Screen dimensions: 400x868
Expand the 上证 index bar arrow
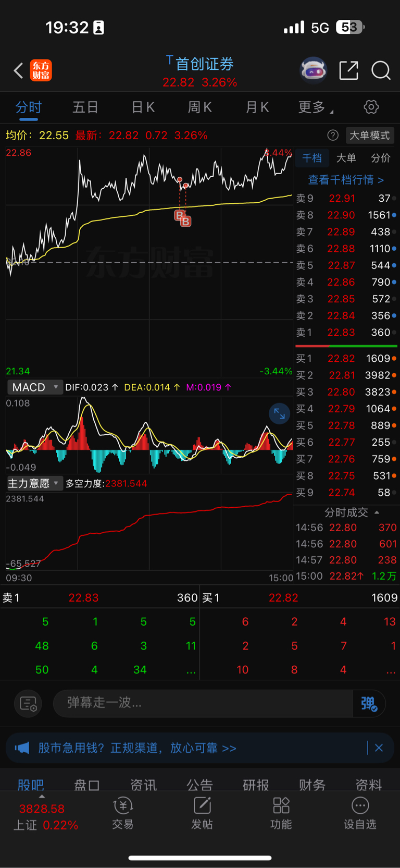coord(42,797)
